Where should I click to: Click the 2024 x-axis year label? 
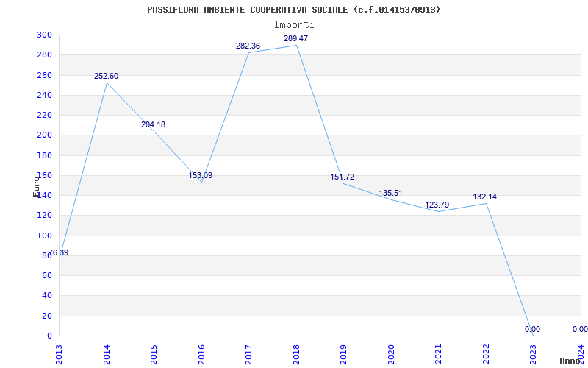click(581, 354)
